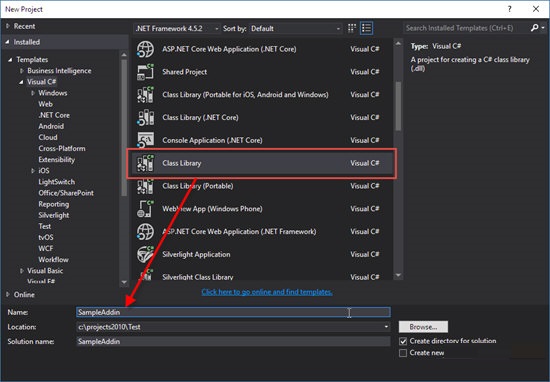The width and height of the screenshot is (550, 382).
Task: Open the .NET Framework 4.5.2 dropdown
Action: pyautogui.click(x=177, y=28)
